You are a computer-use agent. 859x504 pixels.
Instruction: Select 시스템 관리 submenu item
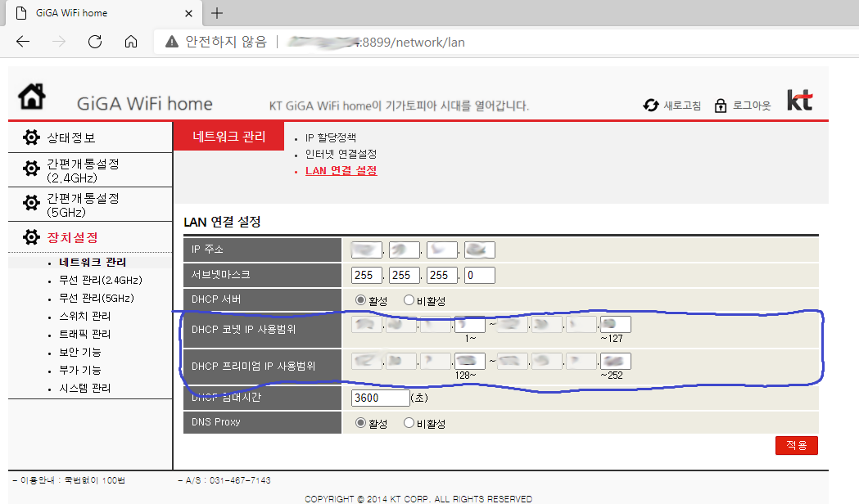[x=85, y=389]
